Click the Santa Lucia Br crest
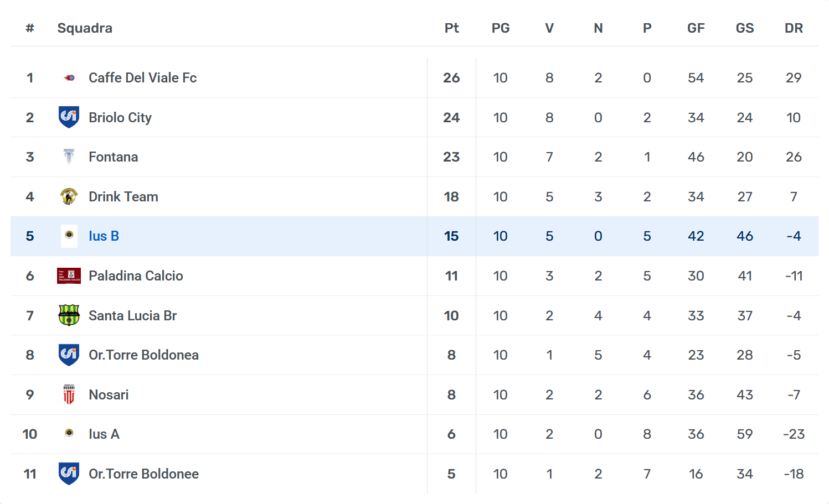The width and height of the screenshot is (829, 504). click(x=69, y=315)
